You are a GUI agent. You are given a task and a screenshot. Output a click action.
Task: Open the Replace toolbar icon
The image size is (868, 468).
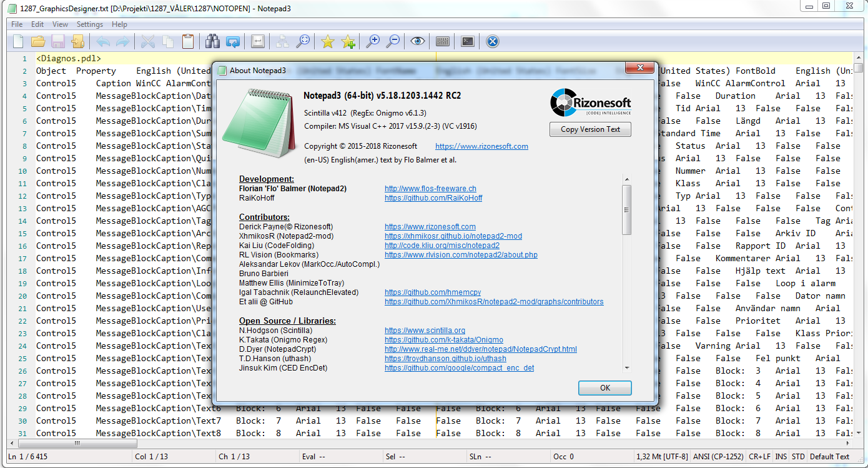coord(232,41)
